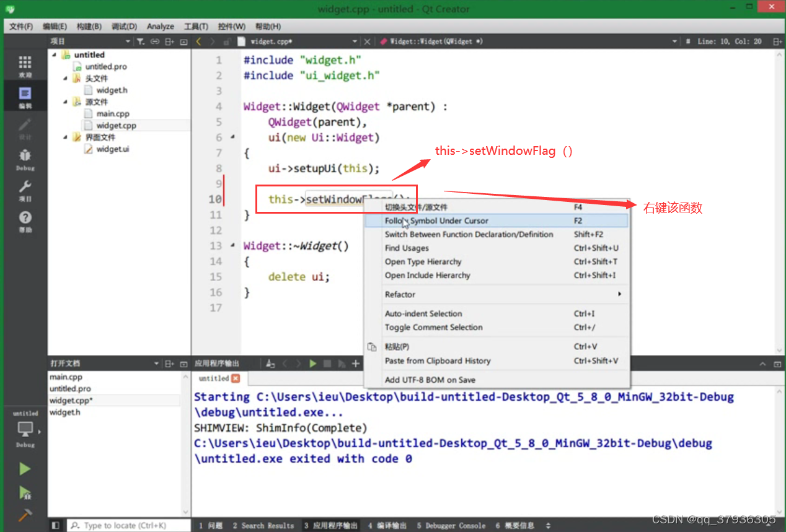The image size is (786, 532).
Task: Open Projects mode wrench icon
Action: coord(25,190)
